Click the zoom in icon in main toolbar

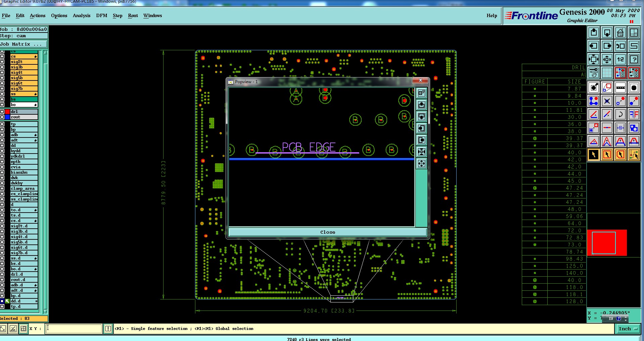tap(594, 59)
